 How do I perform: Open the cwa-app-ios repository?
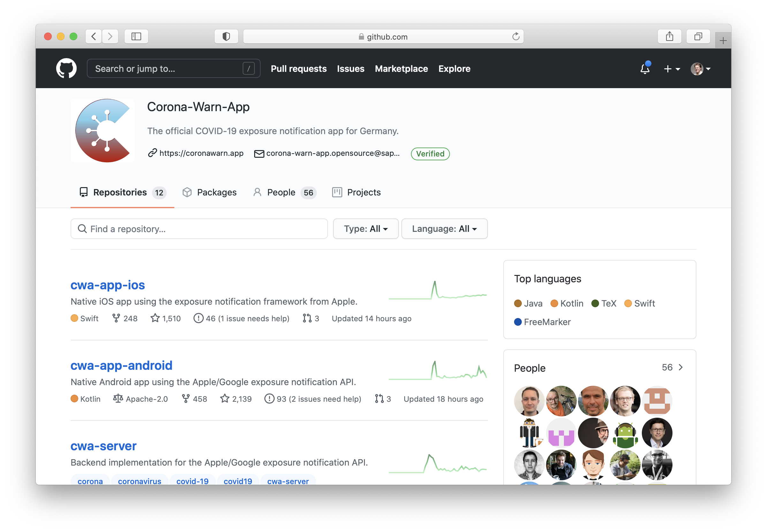point(108,285)
